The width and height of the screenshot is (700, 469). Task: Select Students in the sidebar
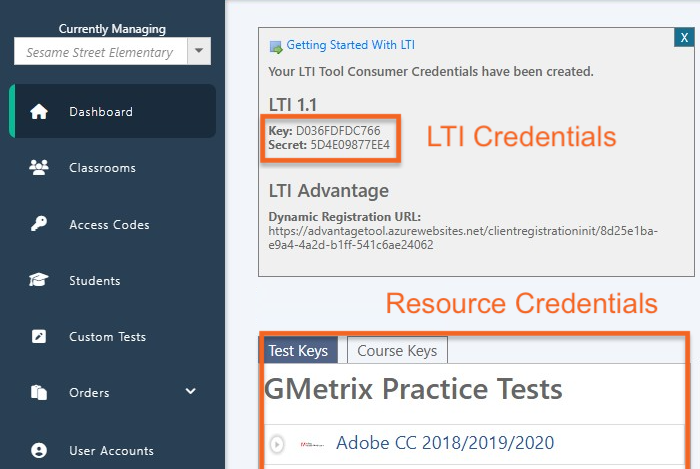(x=95, y=281)
